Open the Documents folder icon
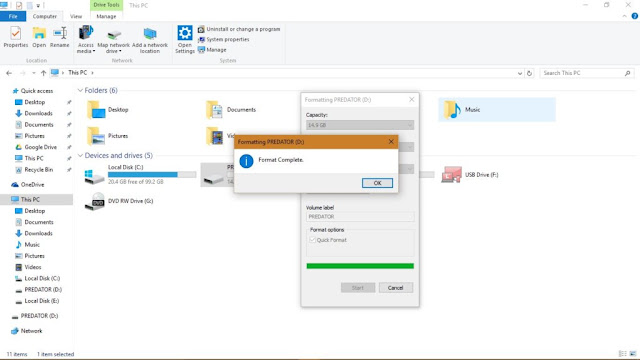 [x=214, y=110]
